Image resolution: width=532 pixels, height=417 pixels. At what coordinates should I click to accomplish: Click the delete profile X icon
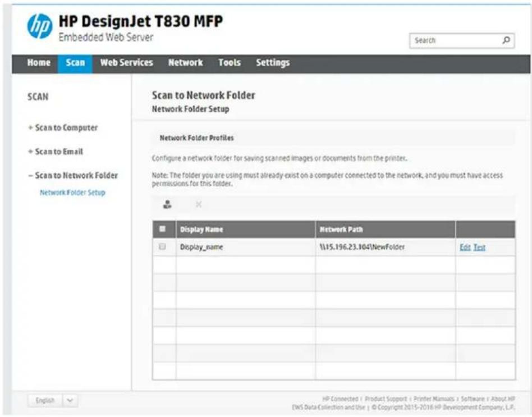tap(199, 204)
